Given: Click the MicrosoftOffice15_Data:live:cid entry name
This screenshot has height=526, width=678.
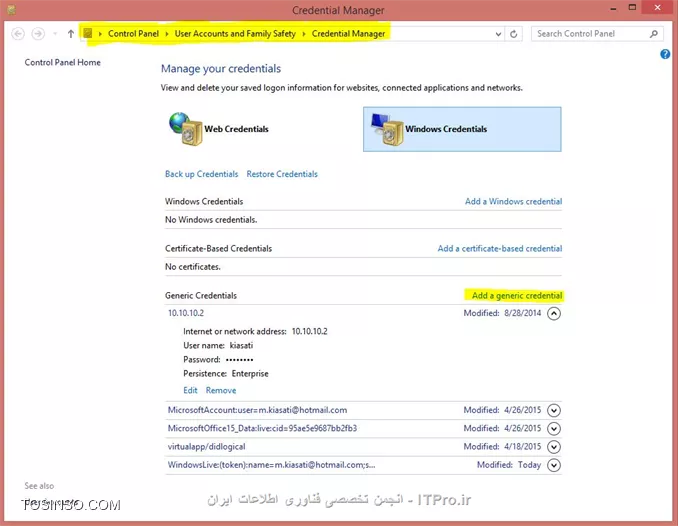Looking at the screenshot, I should [262, 428].
